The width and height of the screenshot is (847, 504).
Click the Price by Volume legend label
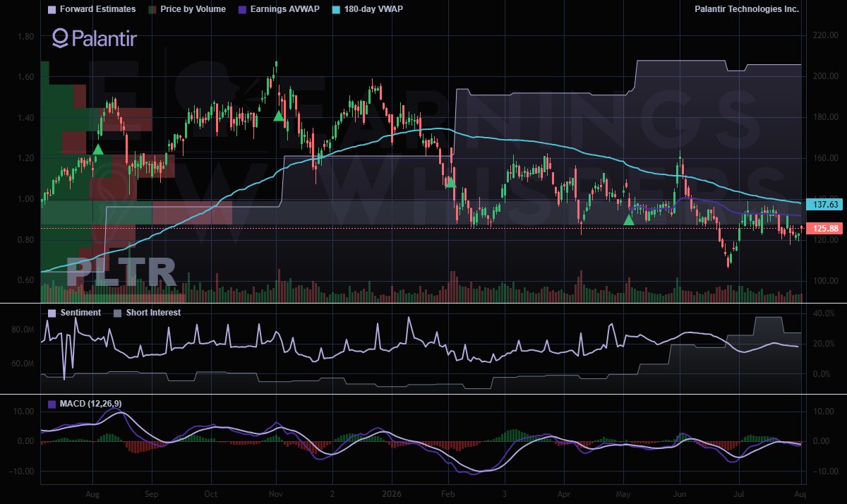tap(193, 10)
